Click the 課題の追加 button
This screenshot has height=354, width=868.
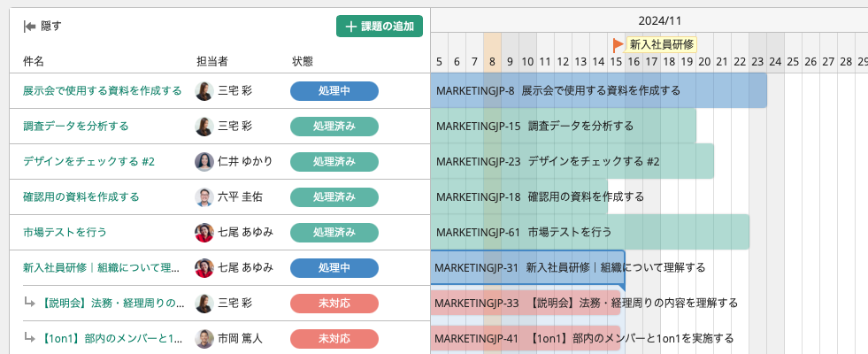[x=380, y=27]
